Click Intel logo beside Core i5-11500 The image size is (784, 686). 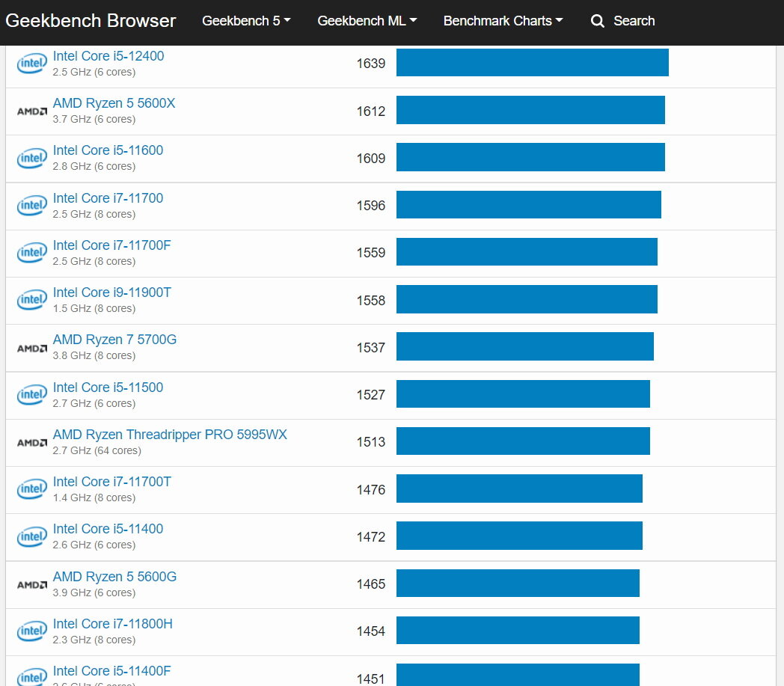tap(32, 394)
